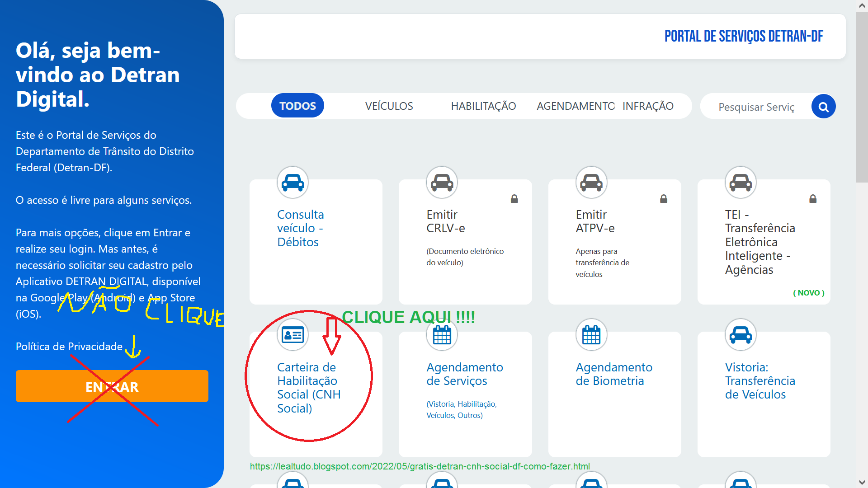Click the Emitir CRLV-e card title
The image size is (868, 488).
coord(445,221)
